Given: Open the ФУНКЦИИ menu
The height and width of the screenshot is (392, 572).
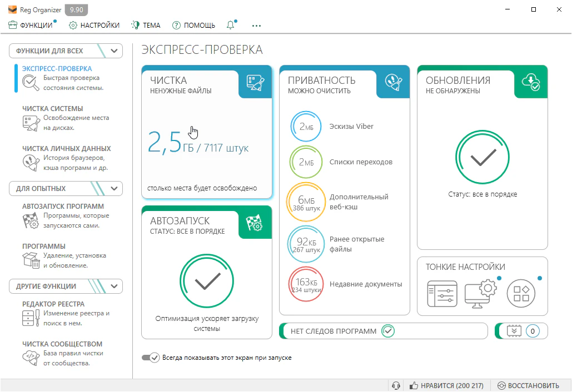Looking at the screenshot, I should (31, 25).
